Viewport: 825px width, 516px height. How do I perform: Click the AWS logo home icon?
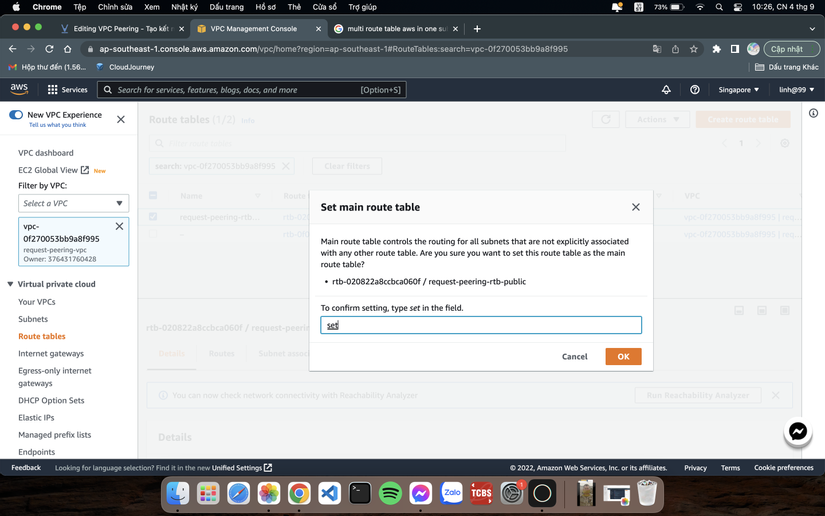point(19,89)
